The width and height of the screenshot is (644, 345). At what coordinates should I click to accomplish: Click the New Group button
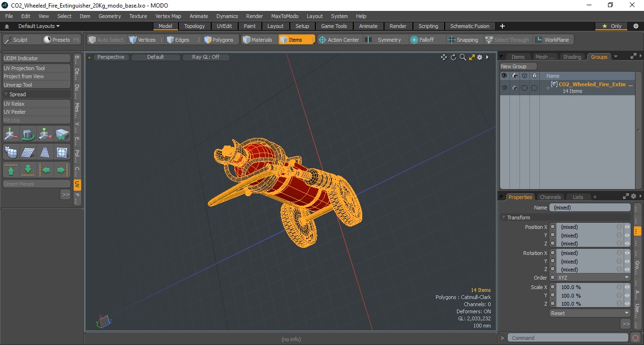tap(519, 66)
